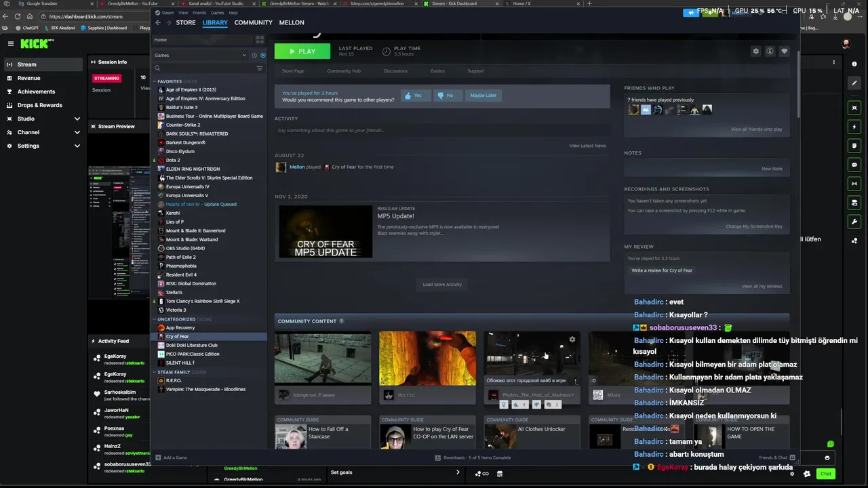The width and height of the screenshot is (868, 488).
Task: Click the Steam back navigation arrow
Action: click(158, 22)
